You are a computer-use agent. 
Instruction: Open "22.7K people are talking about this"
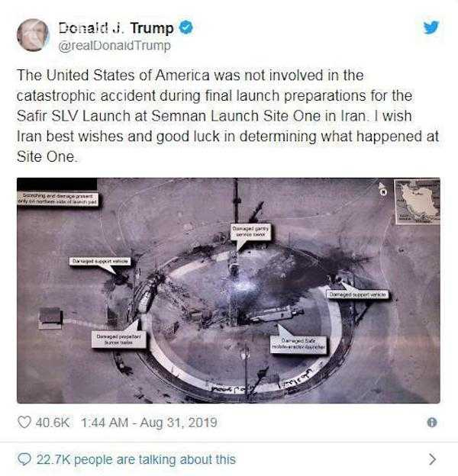point(136,459)
